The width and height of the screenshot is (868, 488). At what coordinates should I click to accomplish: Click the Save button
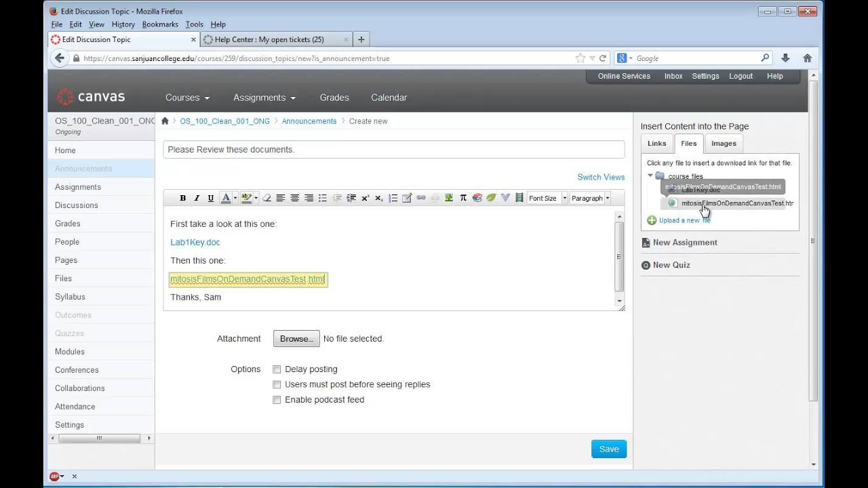pos(609,449)
